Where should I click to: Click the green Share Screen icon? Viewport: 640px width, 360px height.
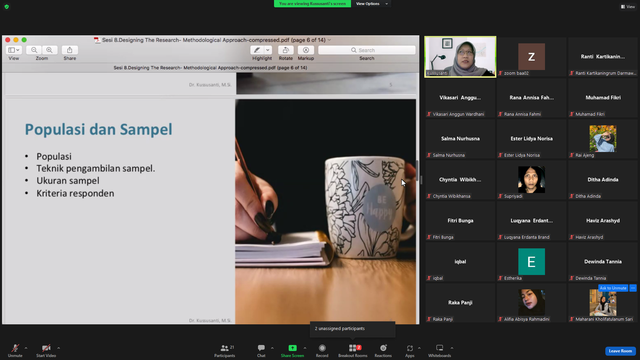pos(292,348)
